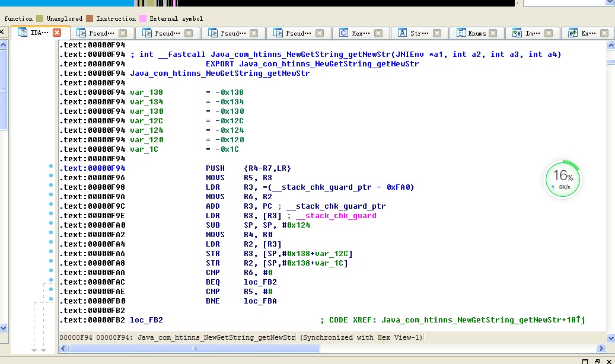Open the Strings (Str…) tab
615x364 pixels.
[419, 33]
